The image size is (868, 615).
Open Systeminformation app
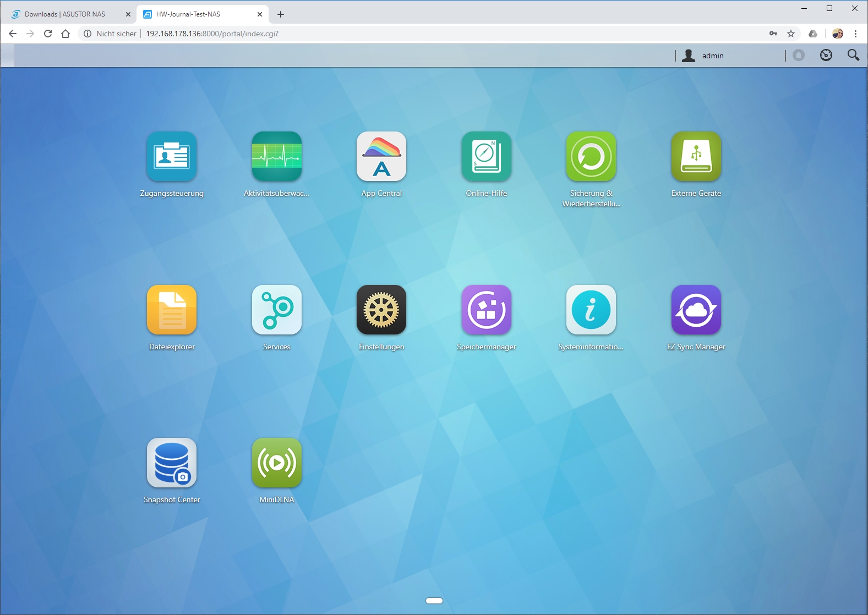pyautogui.click(x=591, y=310)
